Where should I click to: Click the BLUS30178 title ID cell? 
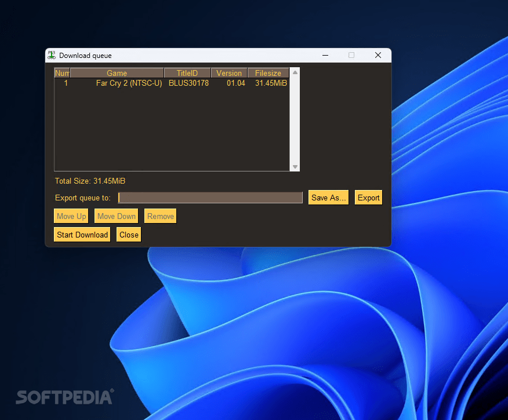188,83
